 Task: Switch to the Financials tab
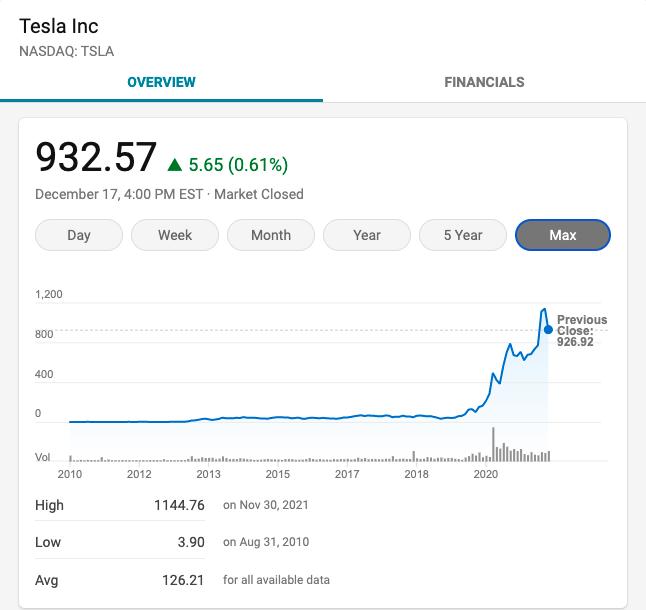click(484, 82)
